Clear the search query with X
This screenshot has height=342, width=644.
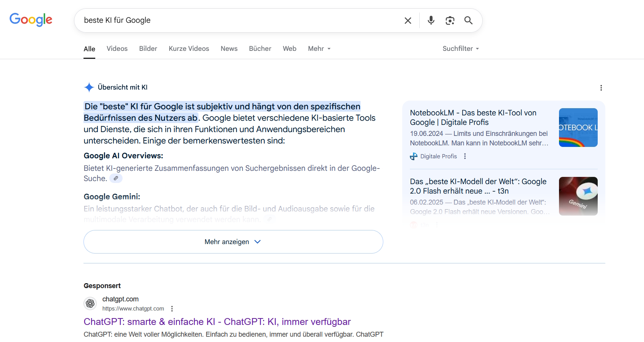pos(408,20)
